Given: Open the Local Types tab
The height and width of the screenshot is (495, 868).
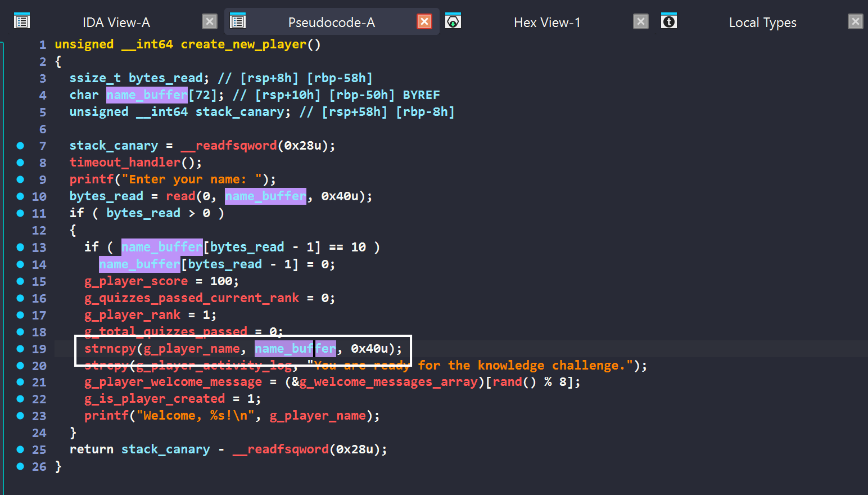Looking at the screenshot, I should pyautogui.click(x=762, y=22).
